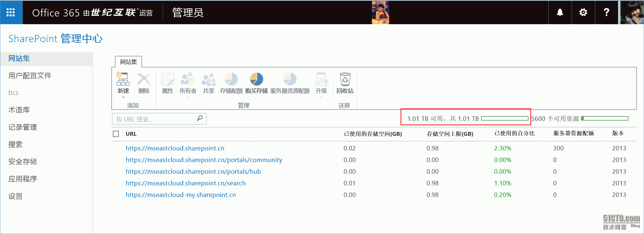
Task: Click the storage available progress bar
Action: coord(505,118)
